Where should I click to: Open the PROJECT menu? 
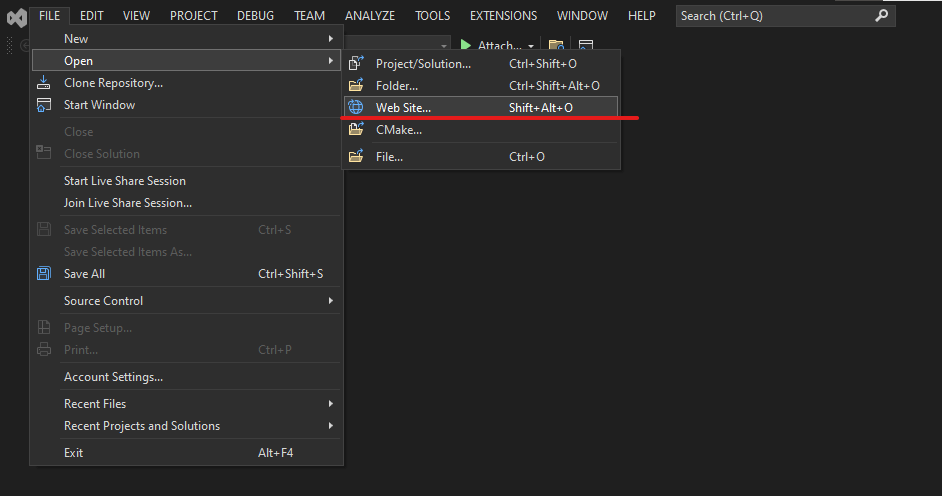point(193,16)
